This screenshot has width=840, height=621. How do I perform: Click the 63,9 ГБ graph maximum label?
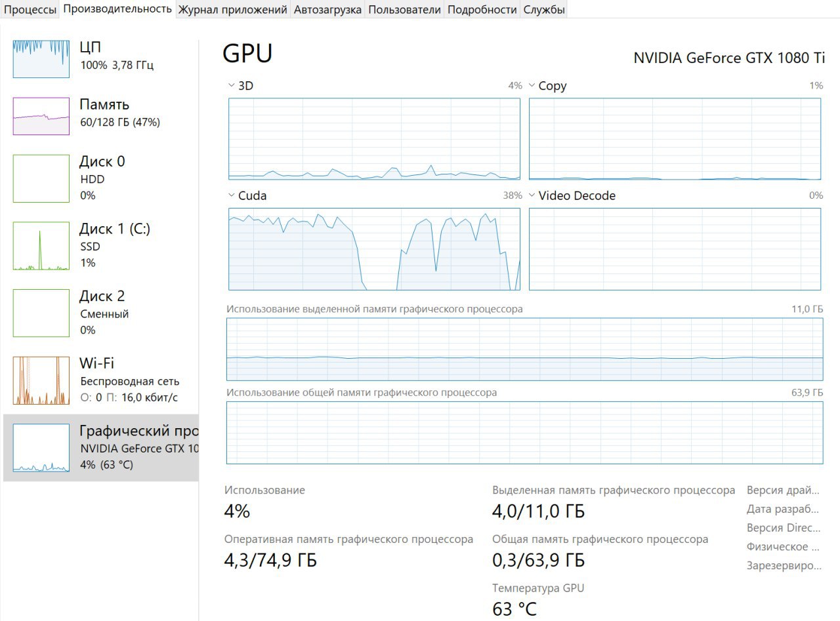pyautogui.click(x=807, y=393)
